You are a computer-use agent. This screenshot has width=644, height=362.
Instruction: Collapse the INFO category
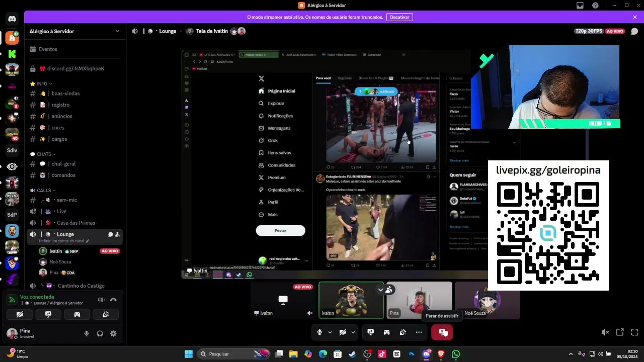click(41, 84)
